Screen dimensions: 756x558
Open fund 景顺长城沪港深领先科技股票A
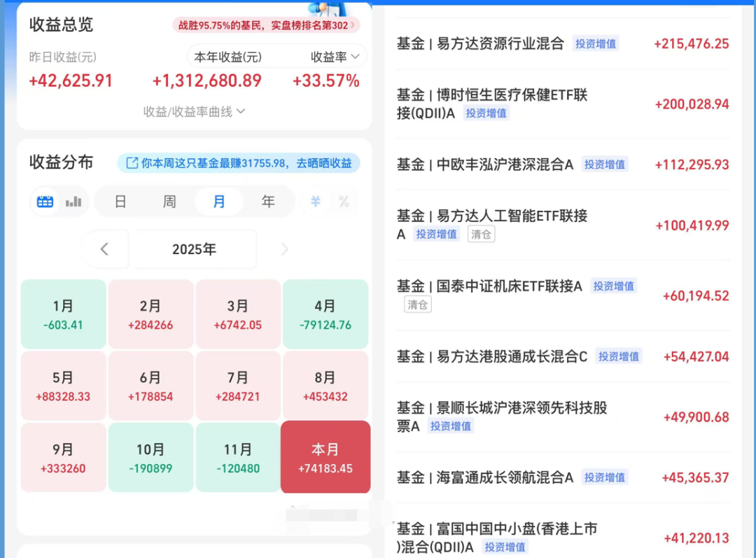[x=563, y=417]
